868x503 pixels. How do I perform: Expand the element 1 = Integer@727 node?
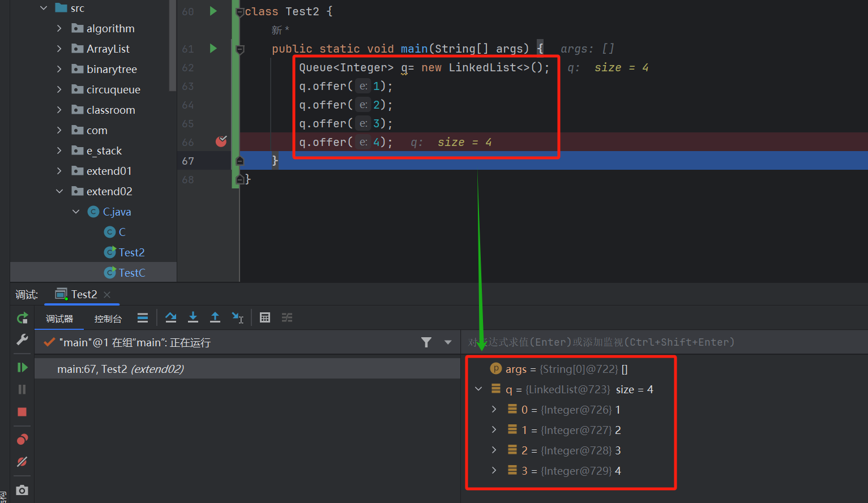coord(494,430)
